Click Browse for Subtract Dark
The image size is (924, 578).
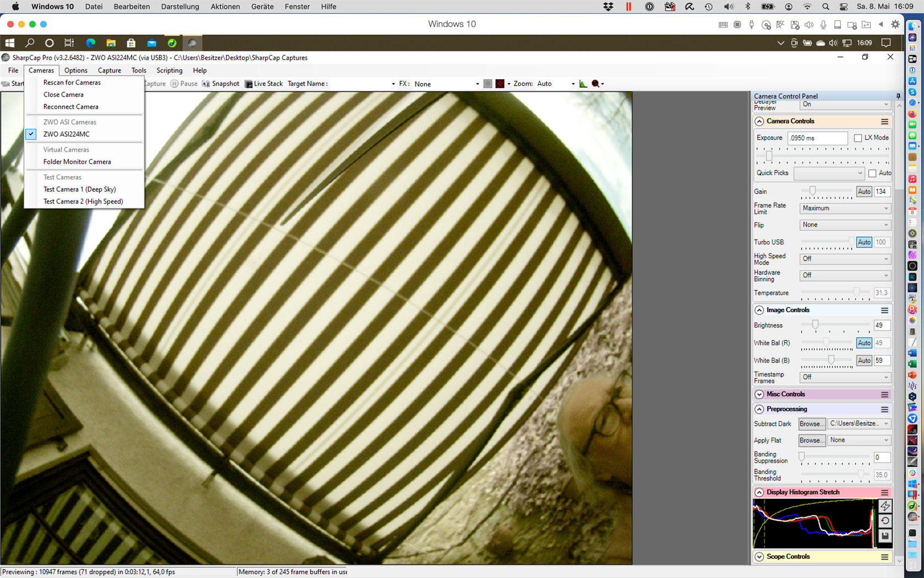point(812,424)
